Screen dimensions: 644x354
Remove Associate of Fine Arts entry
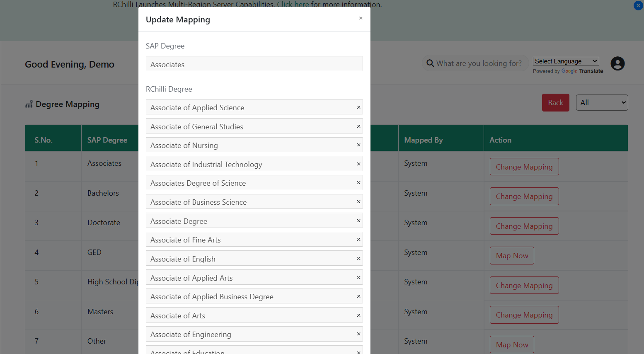(x=358, y=240)
